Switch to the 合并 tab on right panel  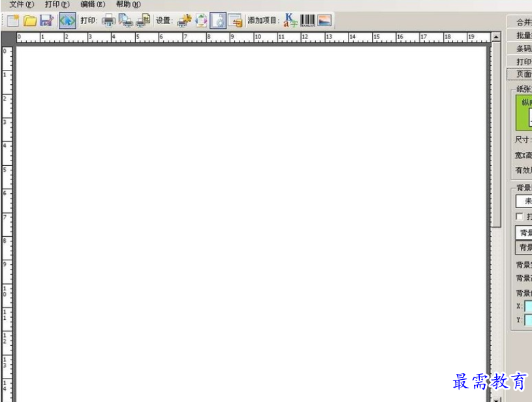click(x=520, y=22)
